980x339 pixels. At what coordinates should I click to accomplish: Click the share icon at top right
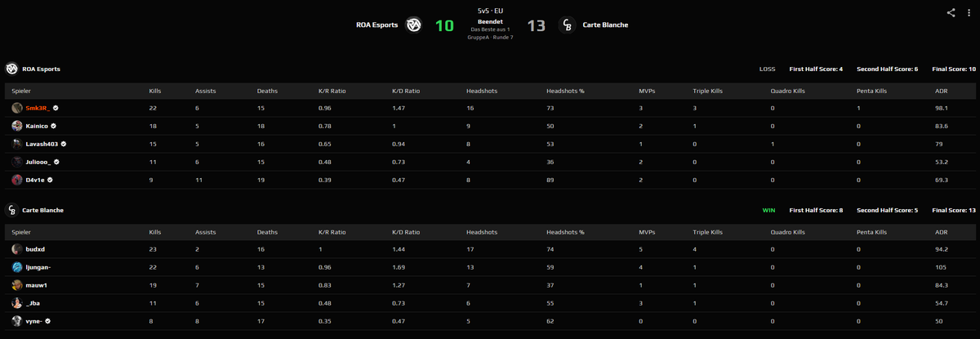click(951, 12)
